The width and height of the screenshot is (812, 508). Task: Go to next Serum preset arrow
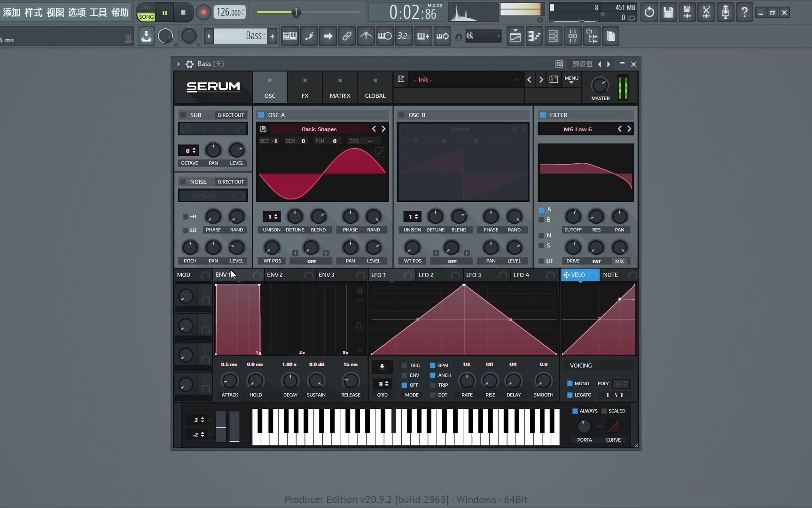(x=541, y=79)
